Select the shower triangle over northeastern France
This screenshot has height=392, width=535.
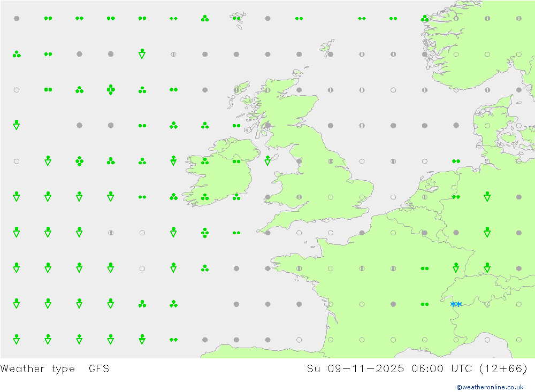pos(456,267)
